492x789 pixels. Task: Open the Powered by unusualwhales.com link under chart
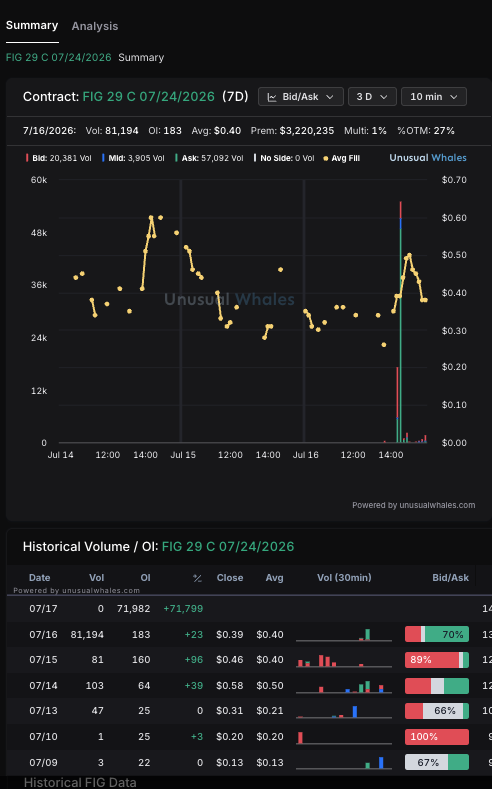click(414, 505)
